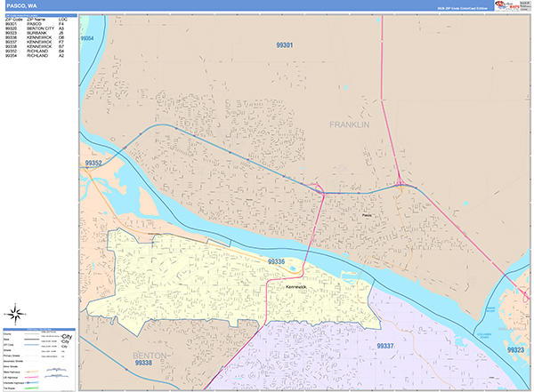Click the Kennewick city label on the map

click(x=296, y=287)
